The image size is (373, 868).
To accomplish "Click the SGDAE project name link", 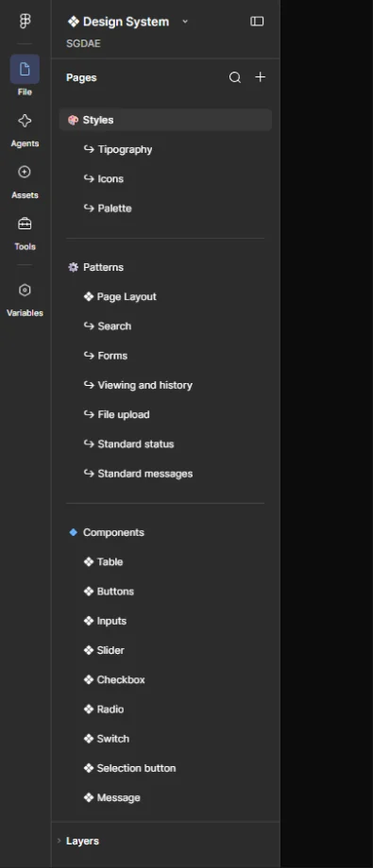I will pyautogui.click(x=83, y=43).
